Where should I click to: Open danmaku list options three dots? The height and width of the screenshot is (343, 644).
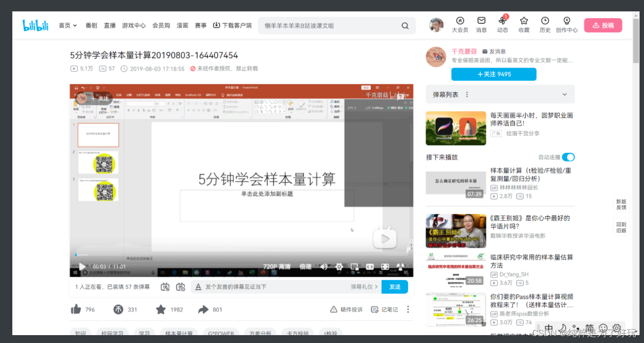coord(467,95)
